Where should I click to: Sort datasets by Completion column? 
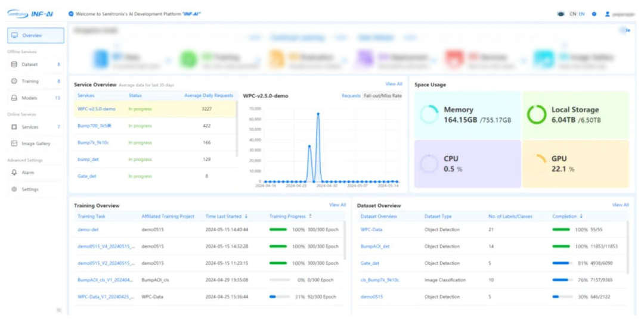pyautogui.click(x=581, y=216)
